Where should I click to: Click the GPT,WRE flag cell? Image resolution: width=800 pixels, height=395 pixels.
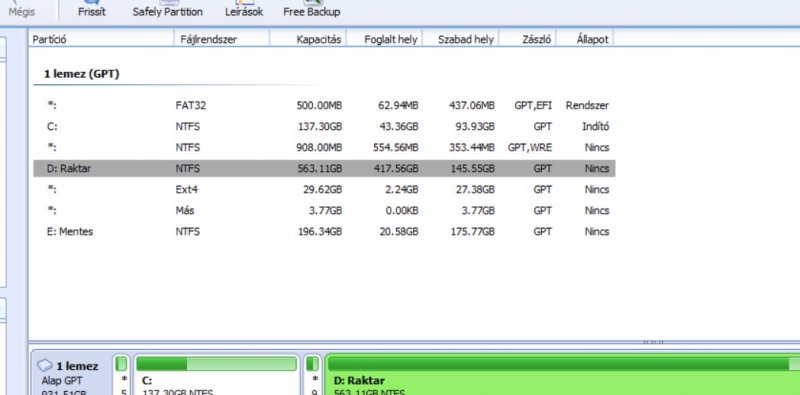[530, 147]
